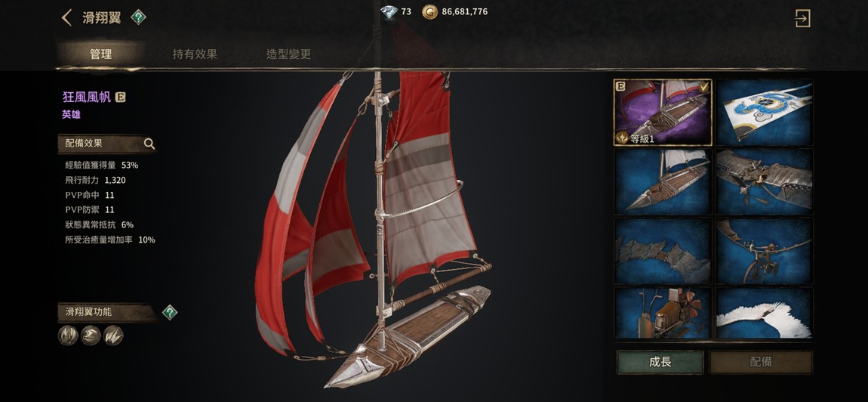Screen dimensions: 868x402
Task: Click the 成長 button
Action: [x=660, y=362]
